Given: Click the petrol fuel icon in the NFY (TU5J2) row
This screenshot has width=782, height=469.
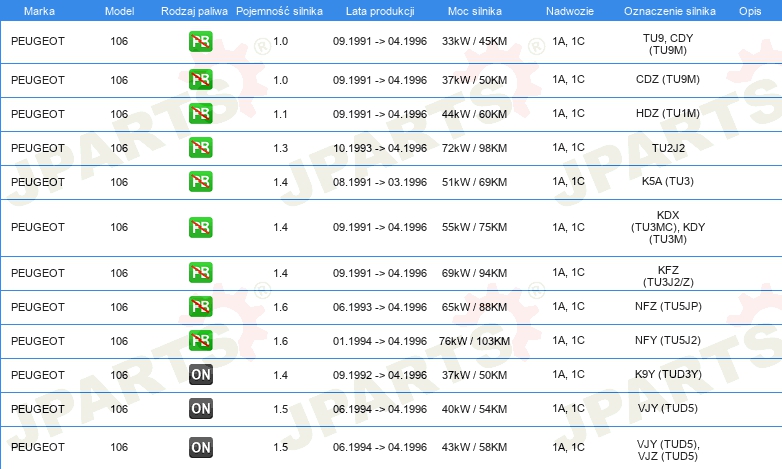Looking at the screenshot, I should coord(200,340).
